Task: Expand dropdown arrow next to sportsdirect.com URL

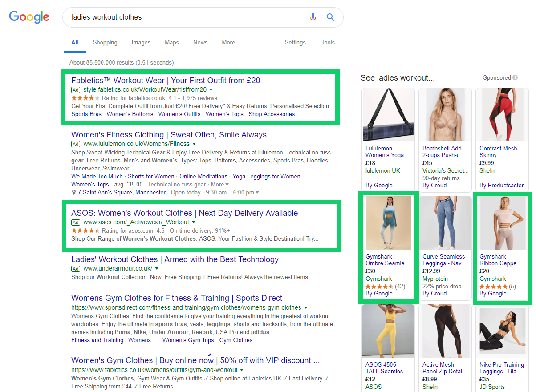Action: [306, 308]
